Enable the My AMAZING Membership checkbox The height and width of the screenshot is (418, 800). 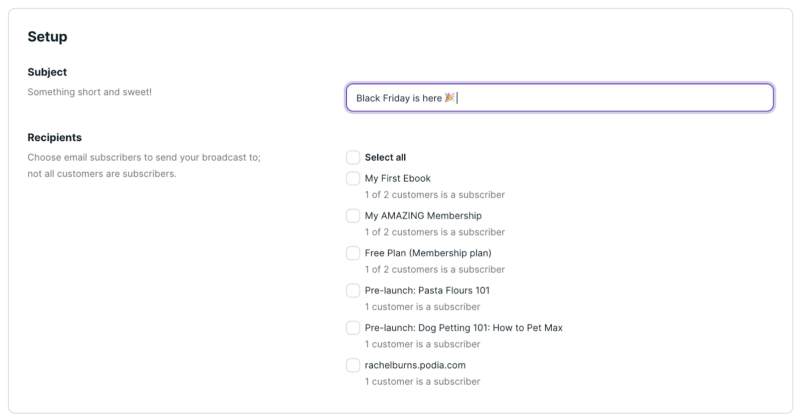pos(353,215)
